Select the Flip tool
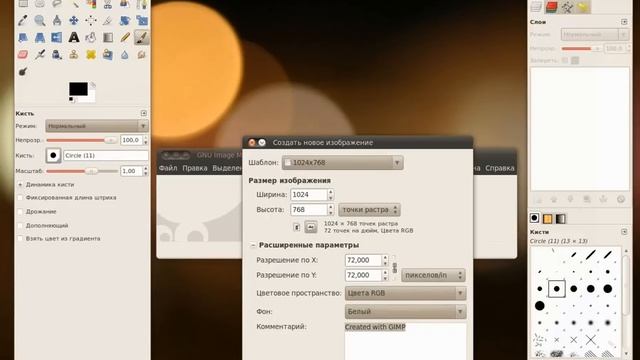 click(x=57, y=38)
